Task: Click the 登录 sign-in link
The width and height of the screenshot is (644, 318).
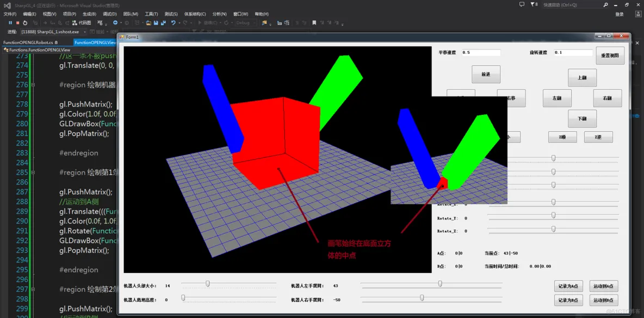Action: pyautogui.click(x=620, y=14)
